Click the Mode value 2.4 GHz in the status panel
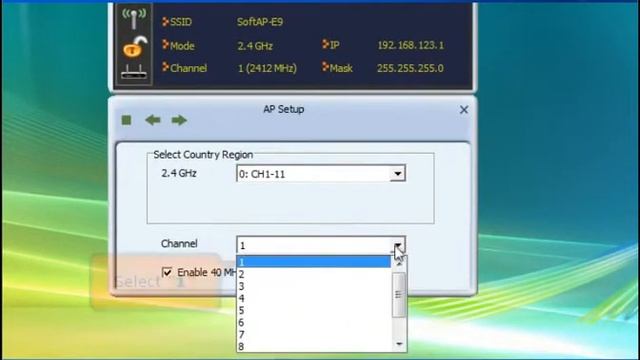The width and height of the screenshot is (640, 360). tap(255, 46)
